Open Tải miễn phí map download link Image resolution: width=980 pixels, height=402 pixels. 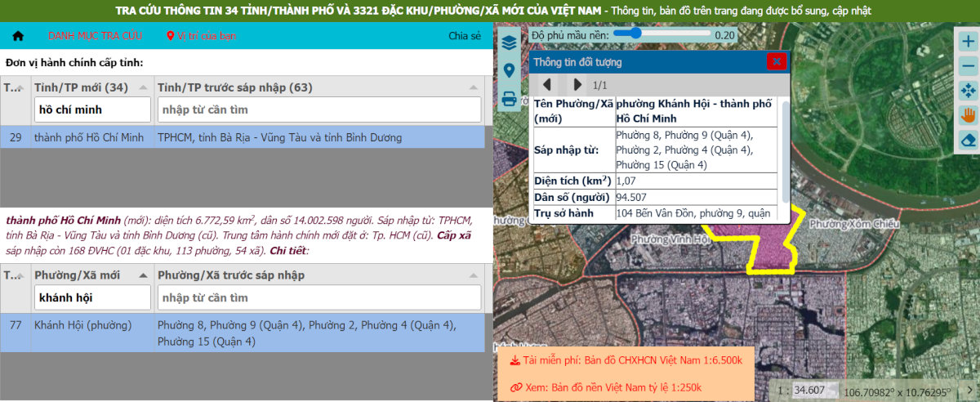626,360
